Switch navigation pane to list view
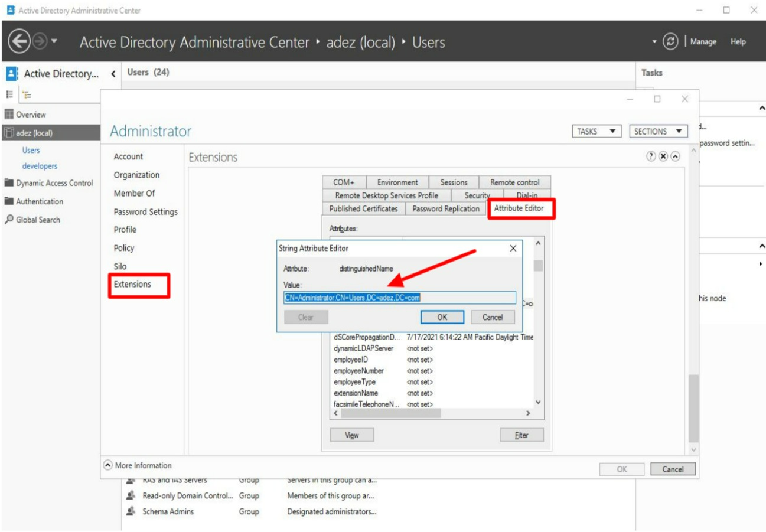This screenshot has width=766, height=532. (x=10, y=94)
